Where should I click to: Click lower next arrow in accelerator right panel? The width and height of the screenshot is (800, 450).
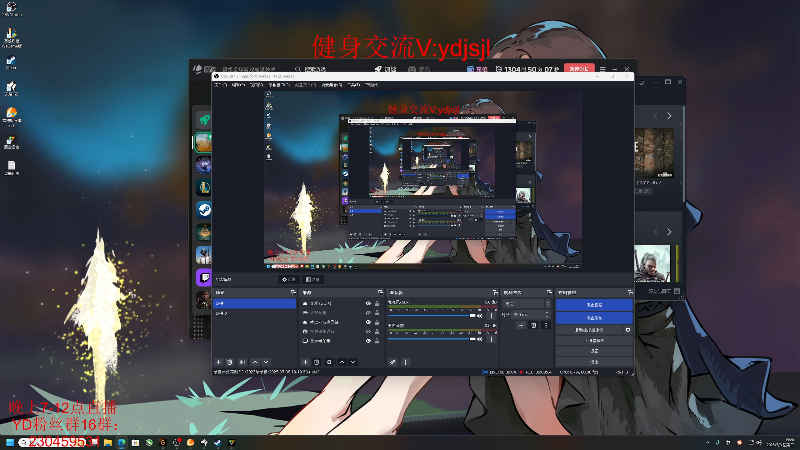[669, 232]
